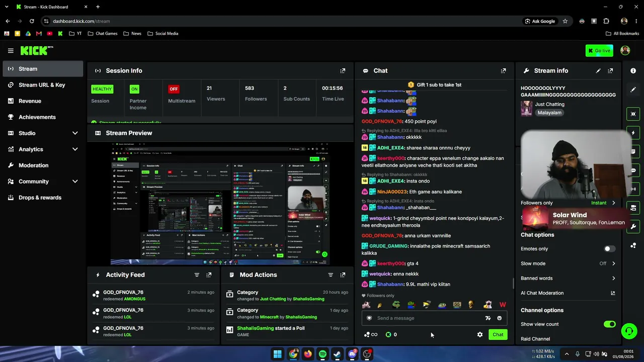Image resolution: width=644 pixels, height=362 pixels.
Task: Open a new browser tab
Action: 98,7
